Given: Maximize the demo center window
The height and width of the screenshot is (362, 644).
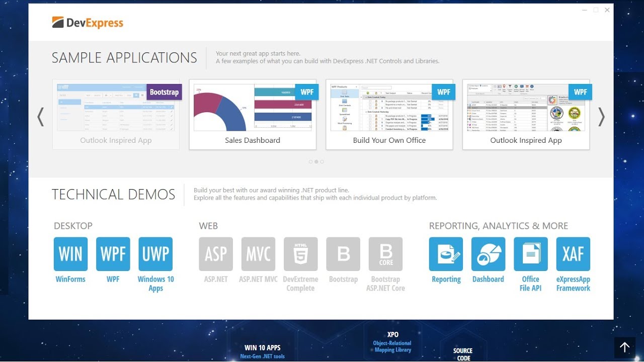Looking at the screenshot, I should 596,10.
